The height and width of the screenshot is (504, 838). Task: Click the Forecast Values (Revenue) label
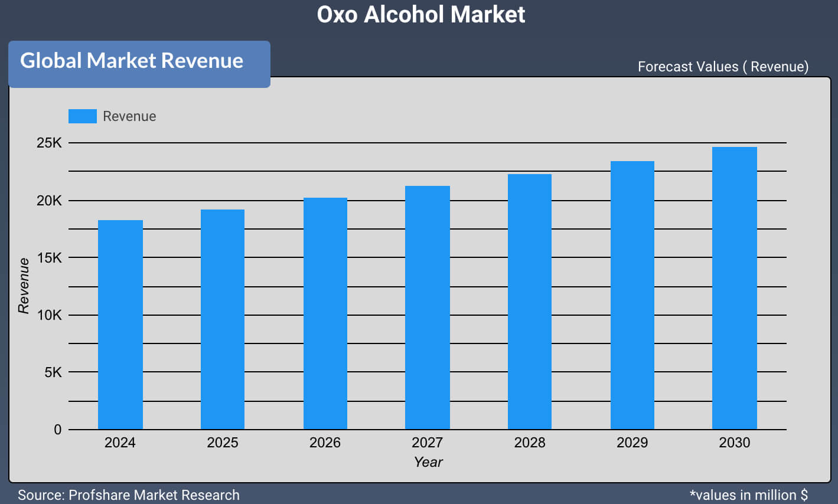[x=723, y=67]
